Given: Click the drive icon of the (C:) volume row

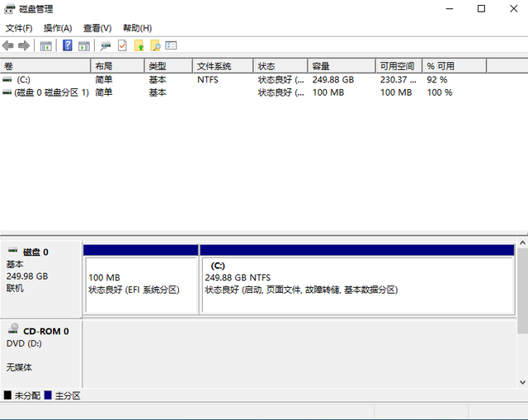Looking at the screenshot, I should click(7, 80).
